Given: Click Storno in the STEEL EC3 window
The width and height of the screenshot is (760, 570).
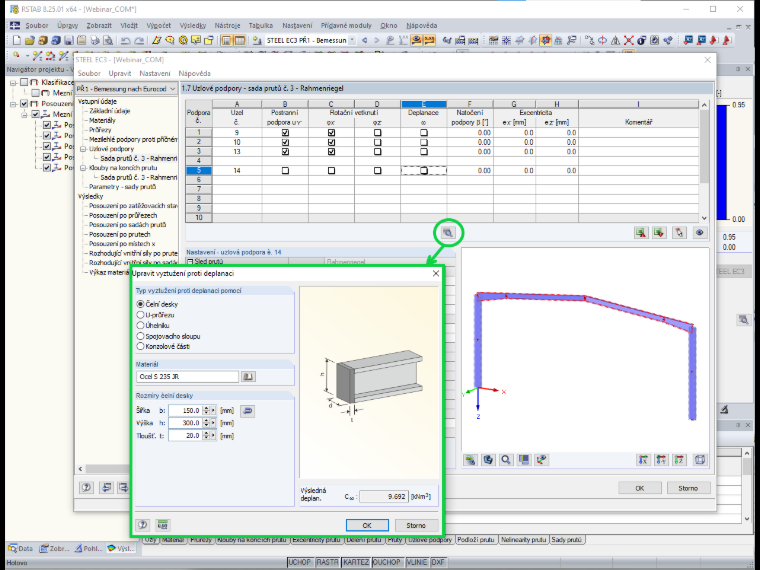Looking at the screenshot, I should (688, 488).
